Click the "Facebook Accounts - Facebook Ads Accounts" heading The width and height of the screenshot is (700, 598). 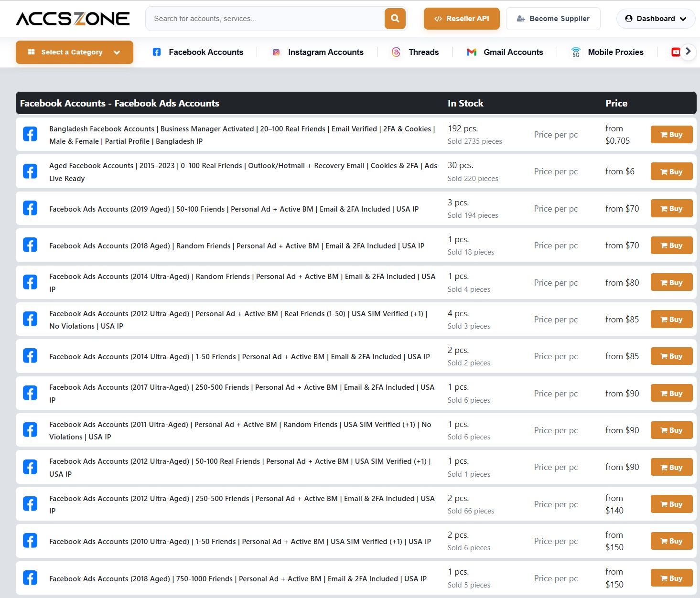click(x=119, y=103)
